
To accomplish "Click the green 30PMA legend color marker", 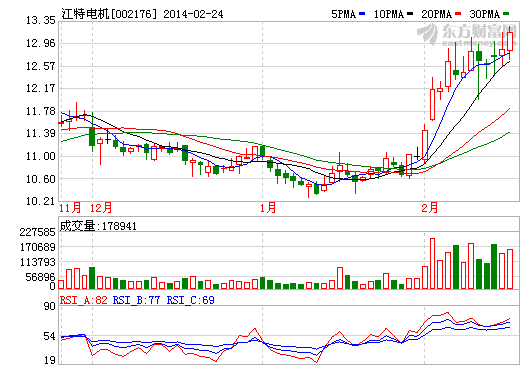I will point(506,14).
